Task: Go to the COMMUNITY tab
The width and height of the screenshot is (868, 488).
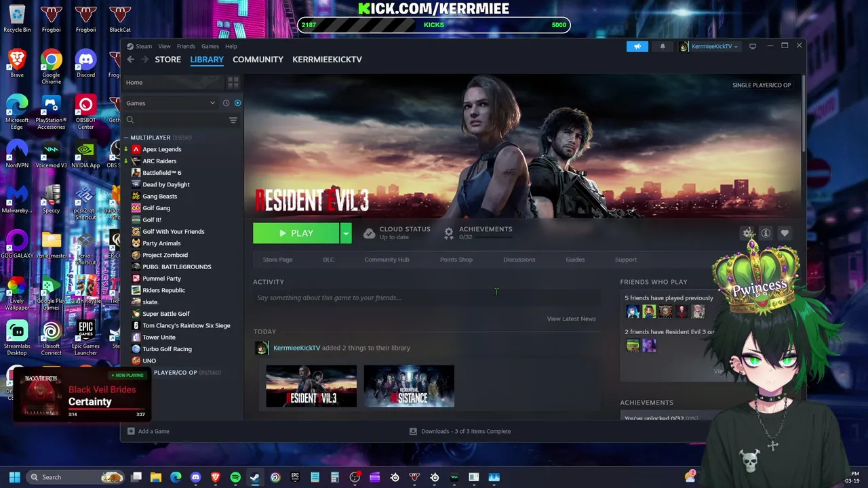Action: 258,60
